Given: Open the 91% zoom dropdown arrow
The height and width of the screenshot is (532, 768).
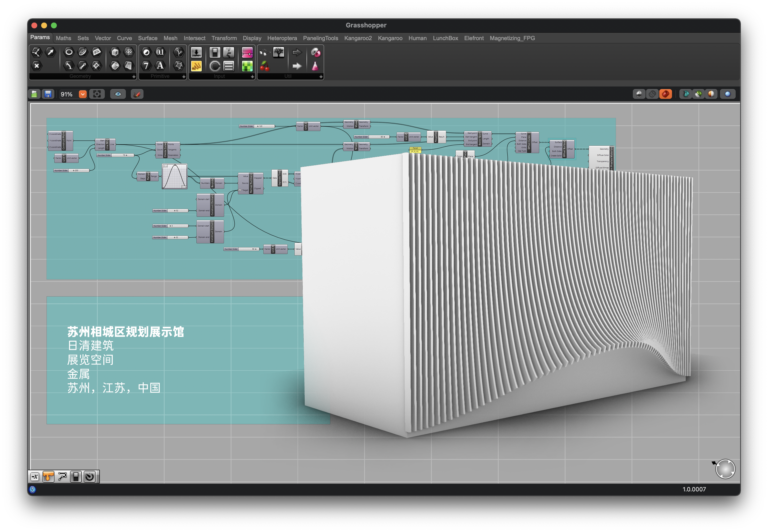Looking at the screenshot, I should tap(83, 94).
